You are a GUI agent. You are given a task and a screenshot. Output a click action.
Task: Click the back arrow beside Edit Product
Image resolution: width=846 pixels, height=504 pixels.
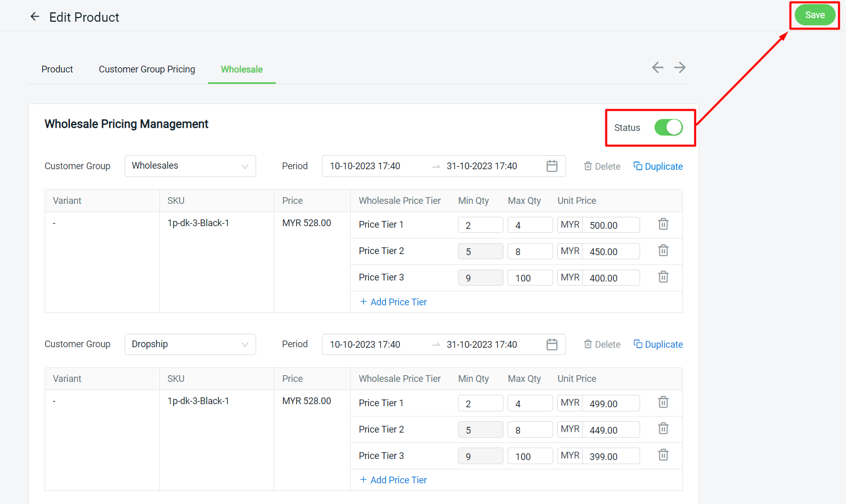(x=35, y=17)
